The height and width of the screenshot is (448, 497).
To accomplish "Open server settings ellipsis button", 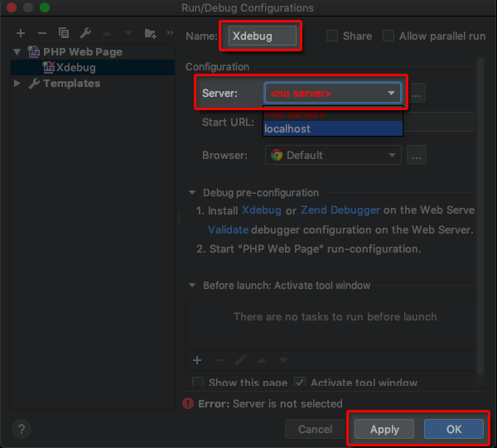I will (x=416, y=93).
